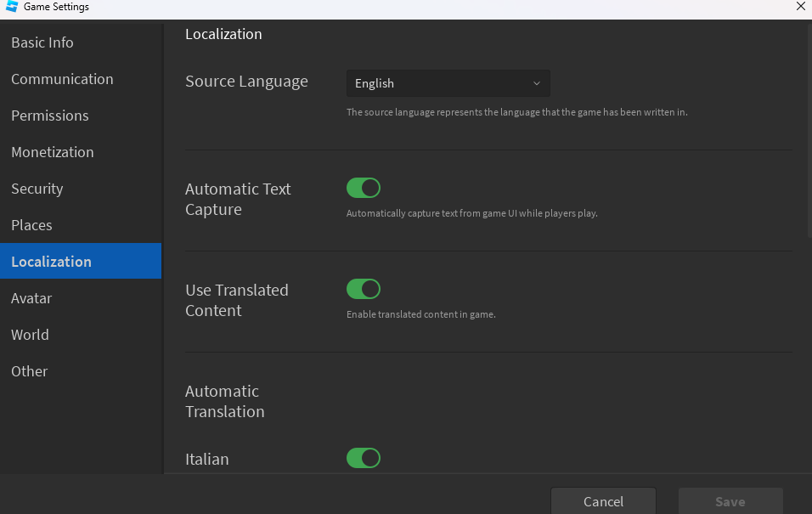Image resolution: width=812 pixels, height=514 pixels.
Task: Click the Automatic Text Capture label
Action: point(238,199)
